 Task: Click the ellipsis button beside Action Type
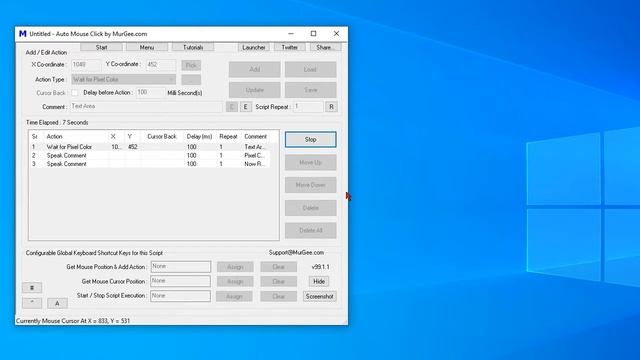click(191, 80)
